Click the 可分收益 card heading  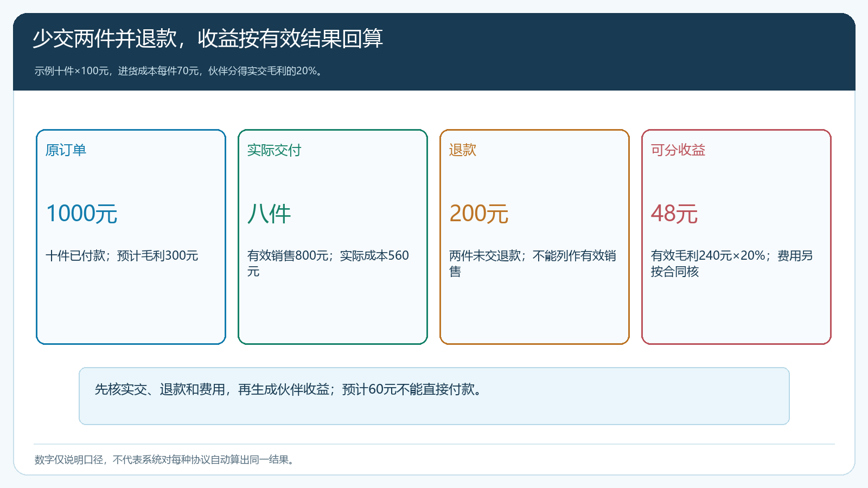tap(678, 150)
